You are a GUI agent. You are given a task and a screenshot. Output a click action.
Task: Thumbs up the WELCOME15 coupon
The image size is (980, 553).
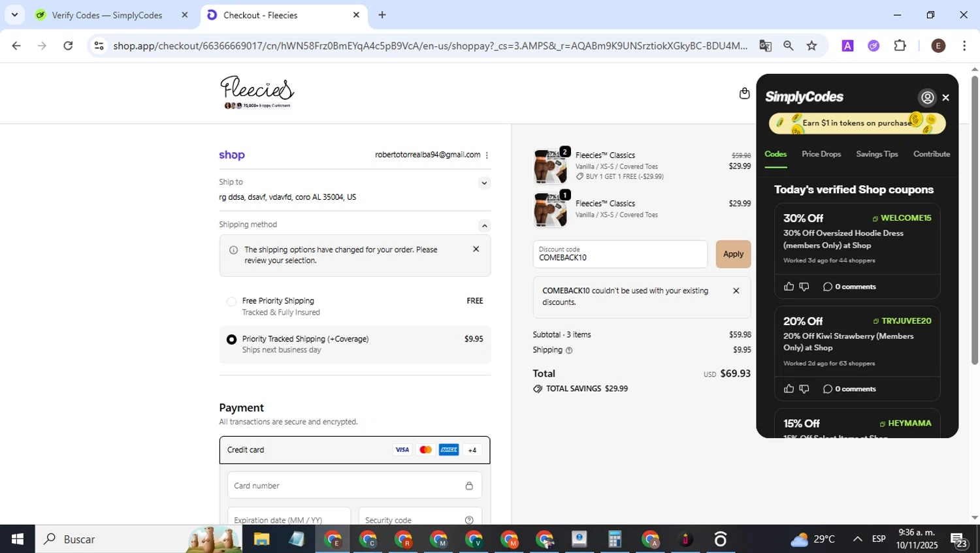click(x=789, y=287)
